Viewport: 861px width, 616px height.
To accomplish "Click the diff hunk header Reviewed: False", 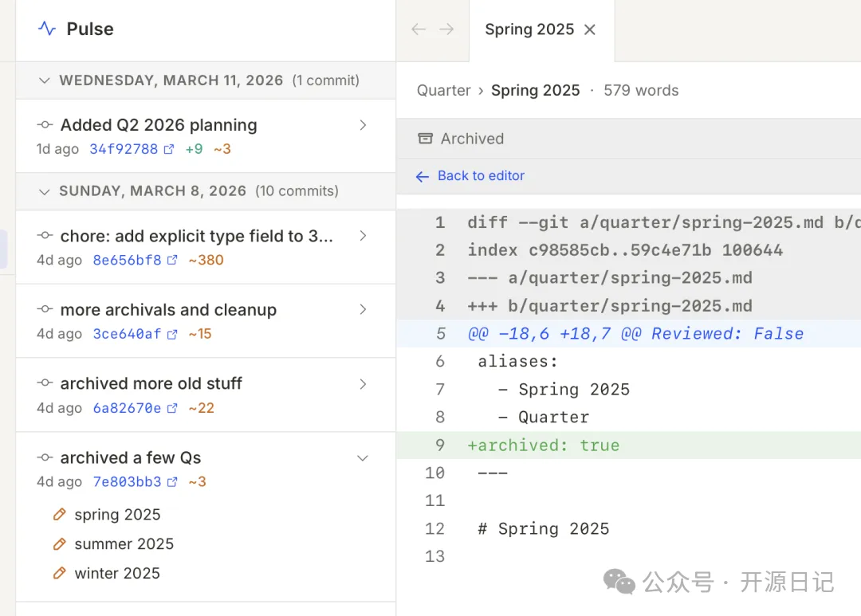I will click(x=629, y=334).
